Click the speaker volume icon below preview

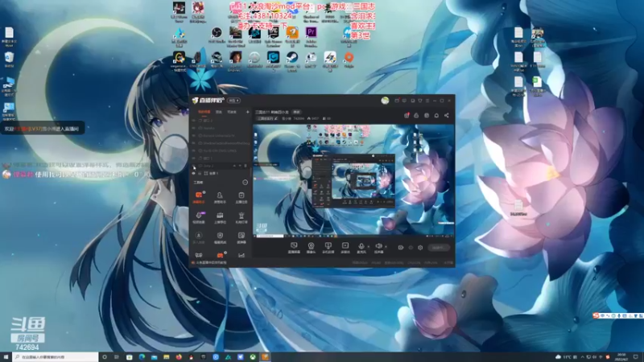coord(378,245)
